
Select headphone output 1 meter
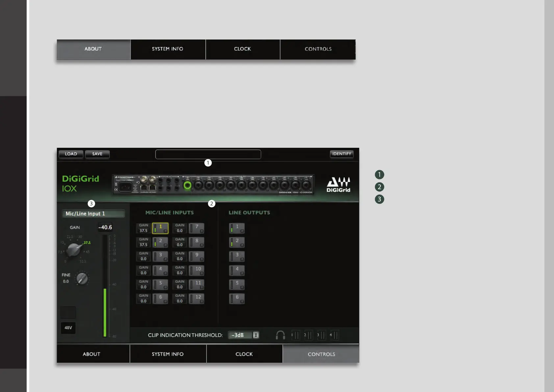pos(295,335)
